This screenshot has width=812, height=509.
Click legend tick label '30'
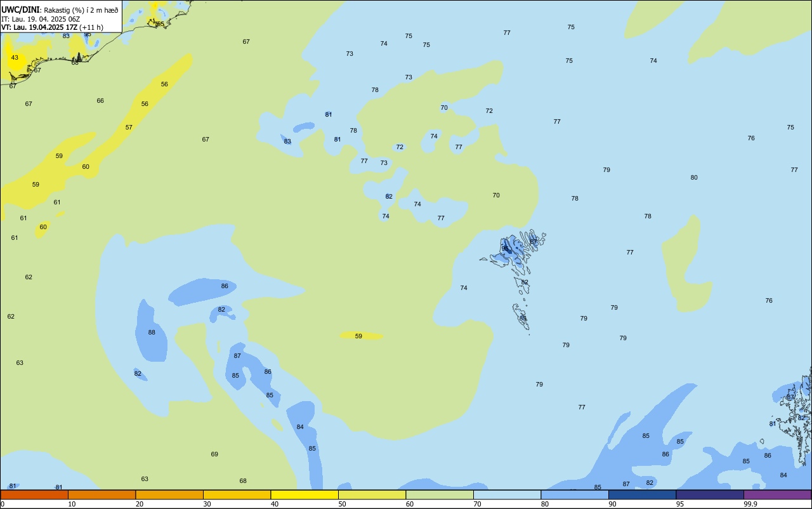tap(207, 504)
